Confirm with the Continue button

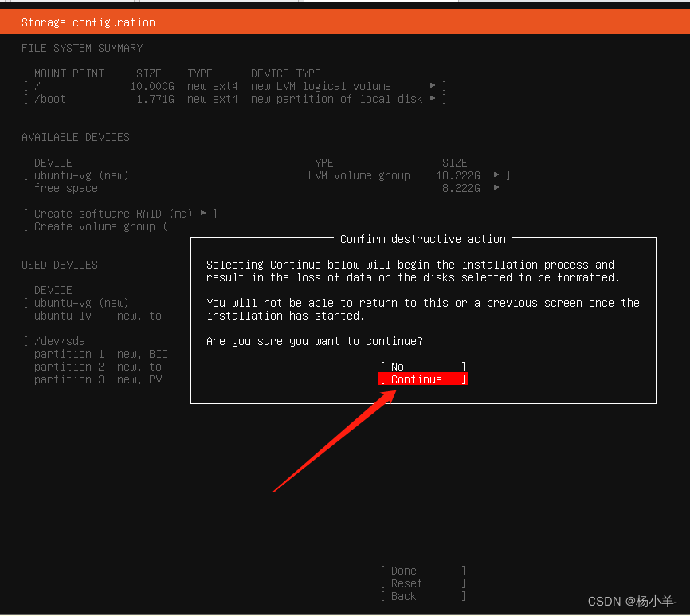click(x=423, y=379)
